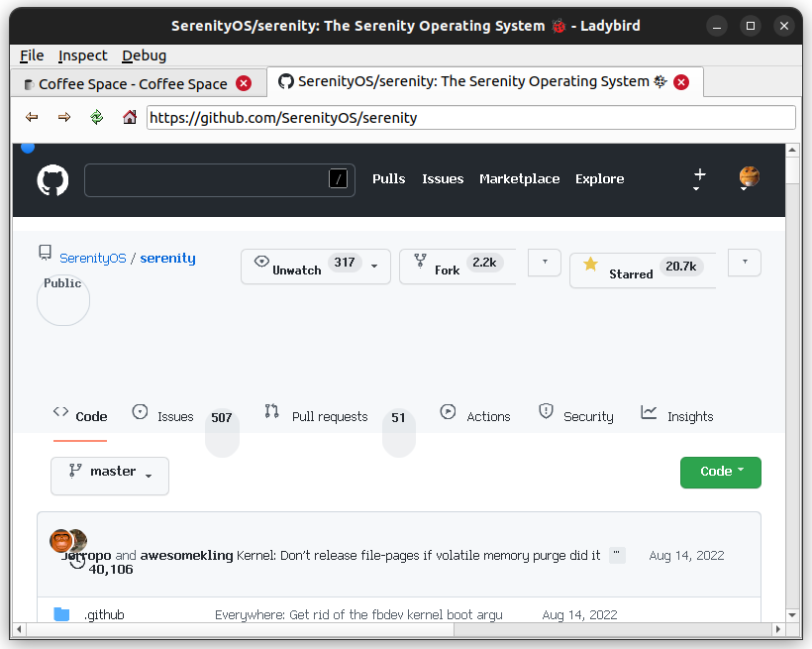This screenshot has height=649, width=812.
Task: Open the Security repository tab
Action: [588, 417]
